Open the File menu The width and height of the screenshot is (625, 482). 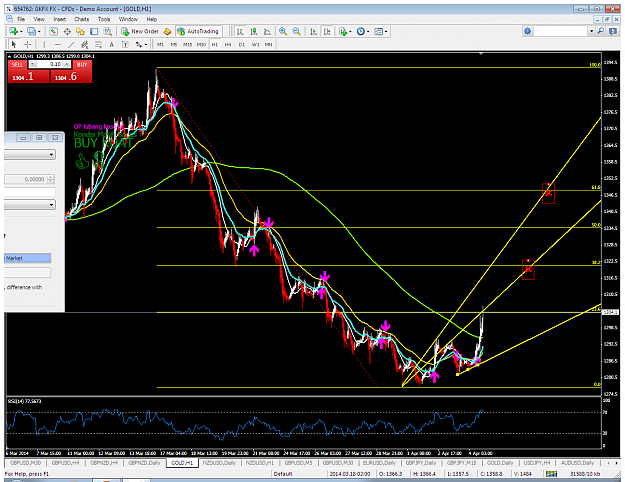(x=21, y=19)
